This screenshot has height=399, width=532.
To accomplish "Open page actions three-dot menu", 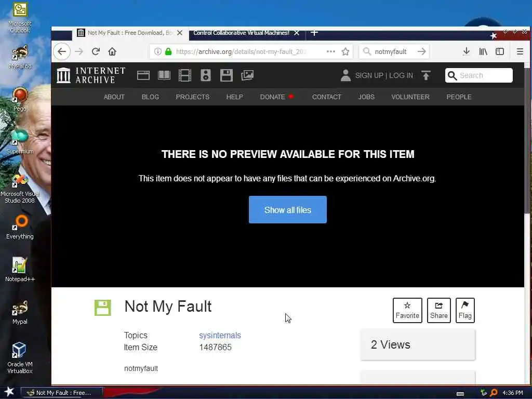I will [331, 51].
